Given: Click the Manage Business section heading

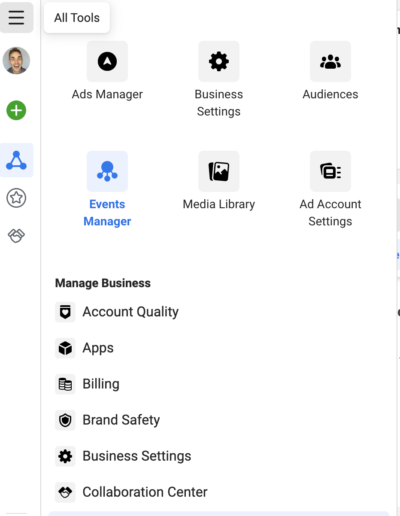Looking at the screenshot, I should [103, 283].
